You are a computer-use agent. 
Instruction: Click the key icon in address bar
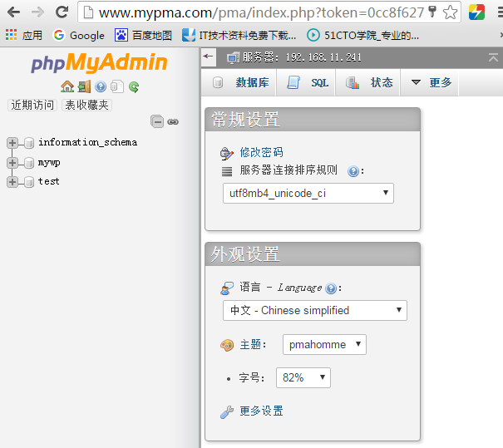[432, 12]
